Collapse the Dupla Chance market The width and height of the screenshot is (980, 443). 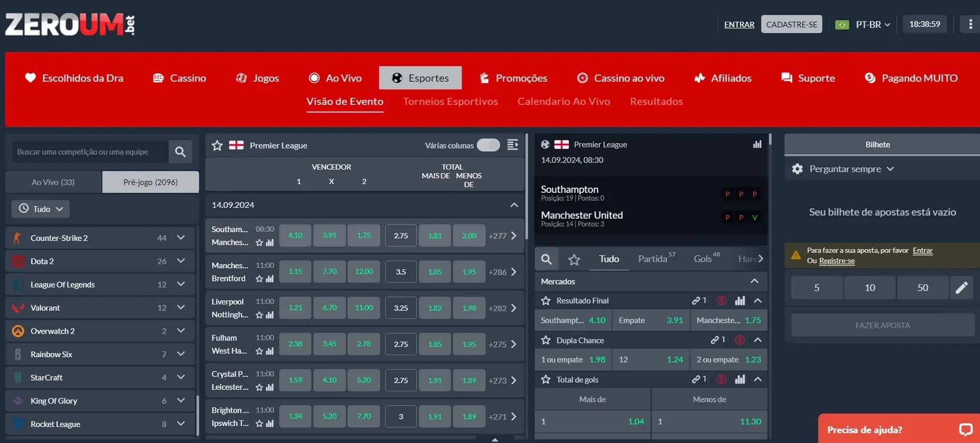[x=758, y=340]
